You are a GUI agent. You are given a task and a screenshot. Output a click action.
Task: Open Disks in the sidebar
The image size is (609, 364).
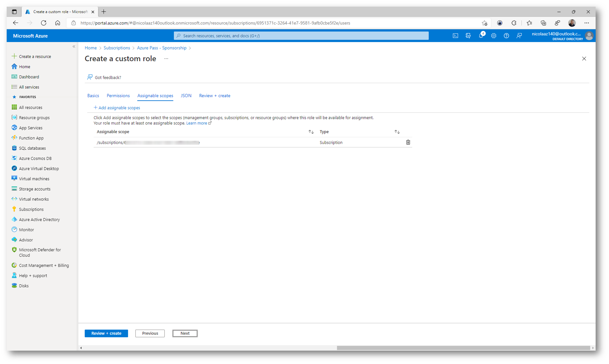[x=20, y=285]
